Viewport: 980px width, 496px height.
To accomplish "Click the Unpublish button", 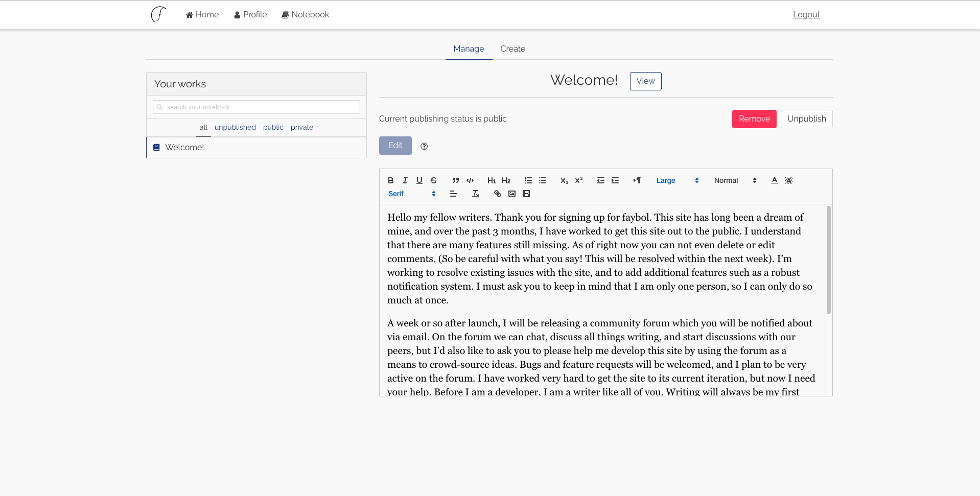I will click(806, 119).
